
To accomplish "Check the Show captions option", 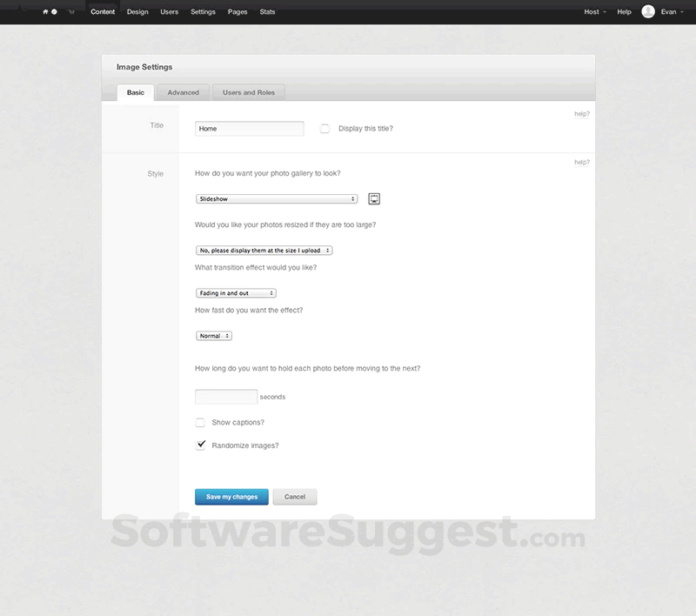I will (199, 422).
